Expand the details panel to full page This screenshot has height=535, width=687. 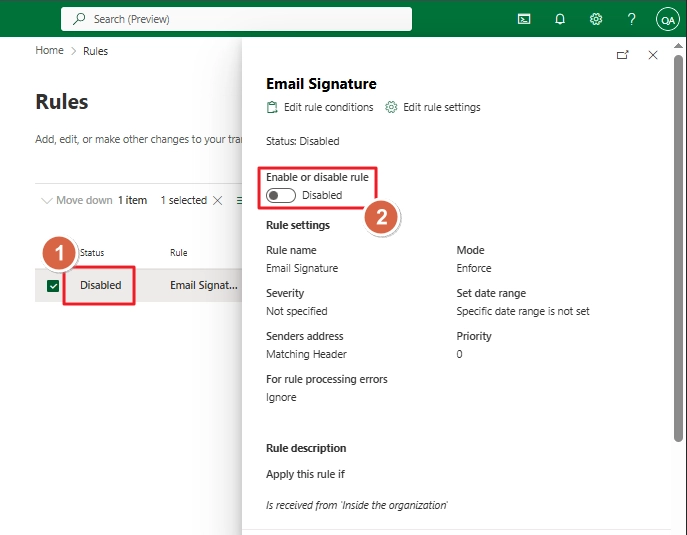[x=623, y=55]
